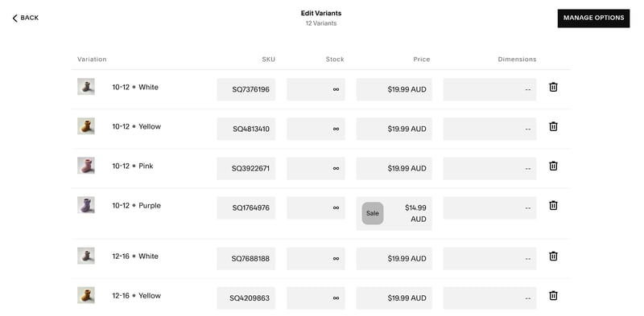Edit stock for 12-16 White

316,259
